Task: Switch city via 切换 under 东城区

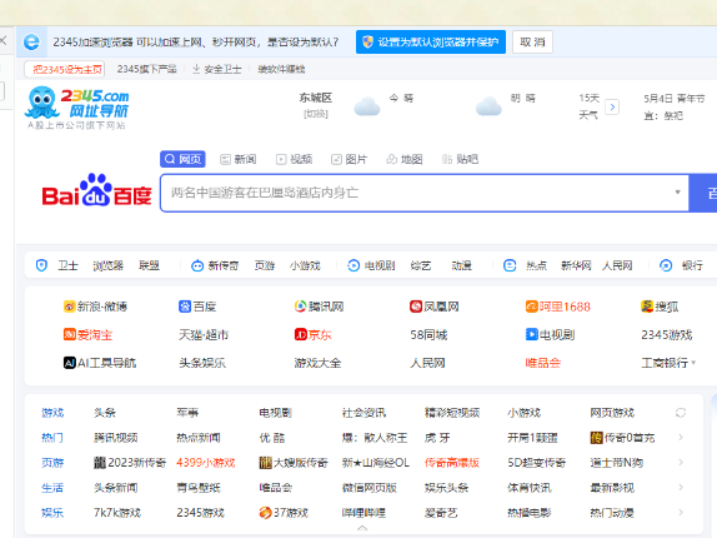Action: pyautogui.click(x=316, y=114)
